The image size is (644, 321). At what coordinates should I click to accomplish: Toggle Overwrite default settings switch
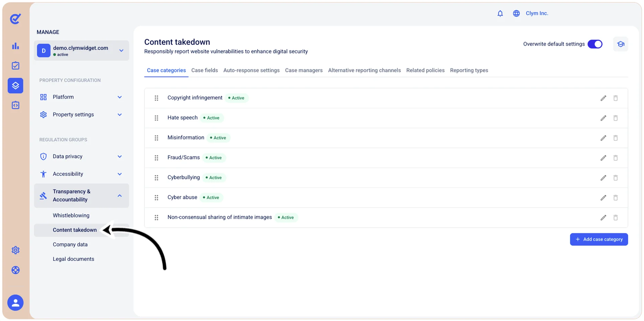click(x=595, y=44)
